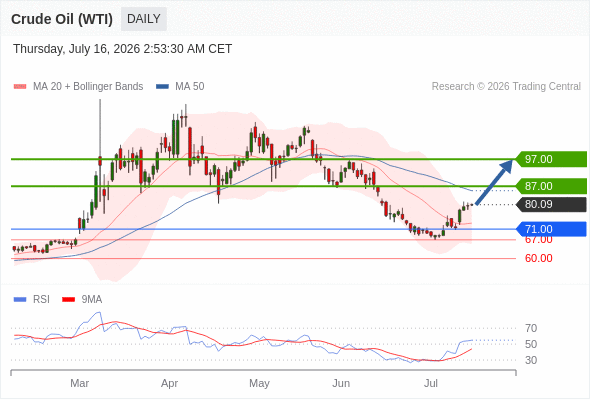
Task: Click the Crude Oil (WTI) title
Action: [62, 19]
